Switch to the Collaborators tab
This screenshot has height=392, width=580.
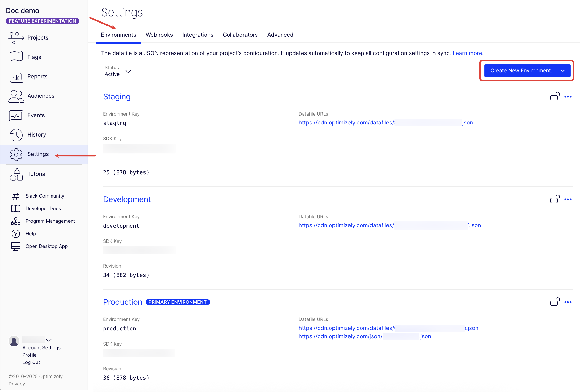point(240,35)
